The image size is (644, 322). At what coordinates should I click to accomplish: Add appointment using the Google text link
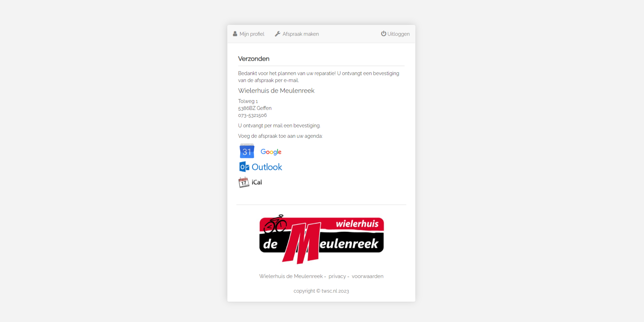pos(271,152)
